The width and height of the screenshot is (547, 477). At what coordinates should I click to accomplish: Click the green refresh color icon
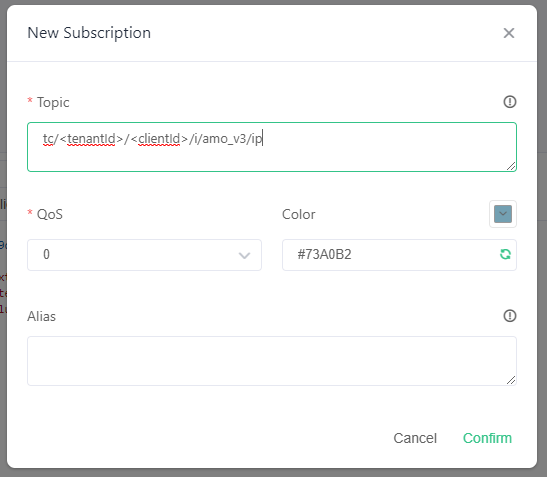[x=505, y=254]
